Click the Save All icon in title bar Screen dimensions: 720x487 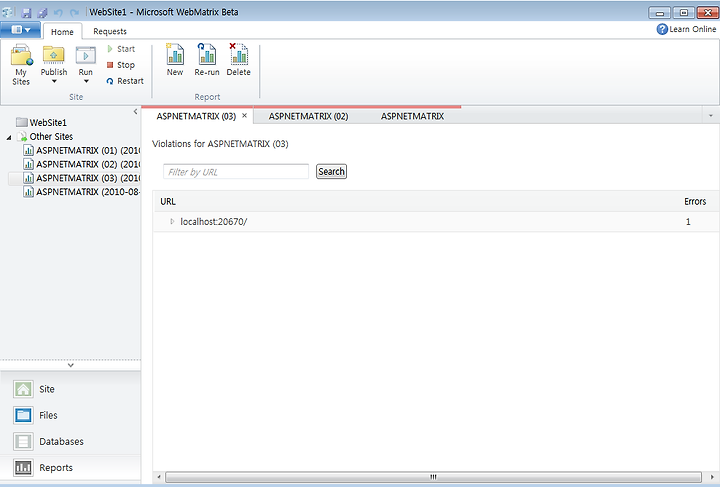pyautogui.click(x=42, y=12)
